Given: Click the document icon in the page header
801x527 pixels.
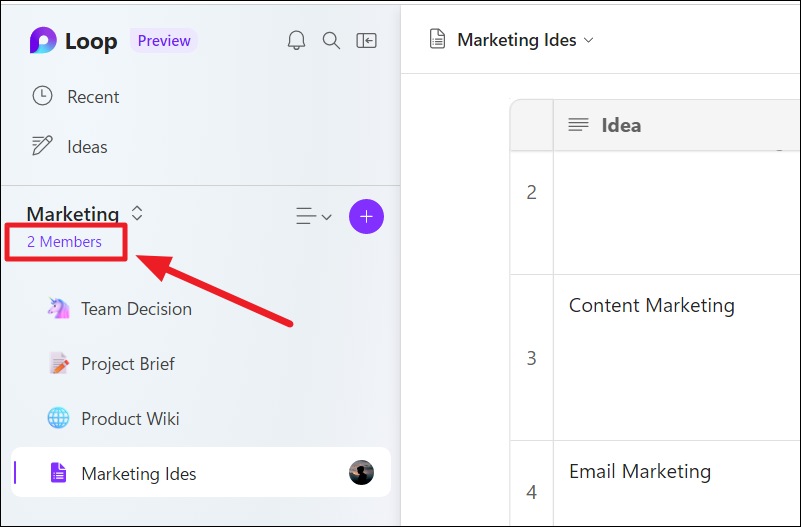Looking at the screenshot, I should pyautogui.click(x=437, y=39).
